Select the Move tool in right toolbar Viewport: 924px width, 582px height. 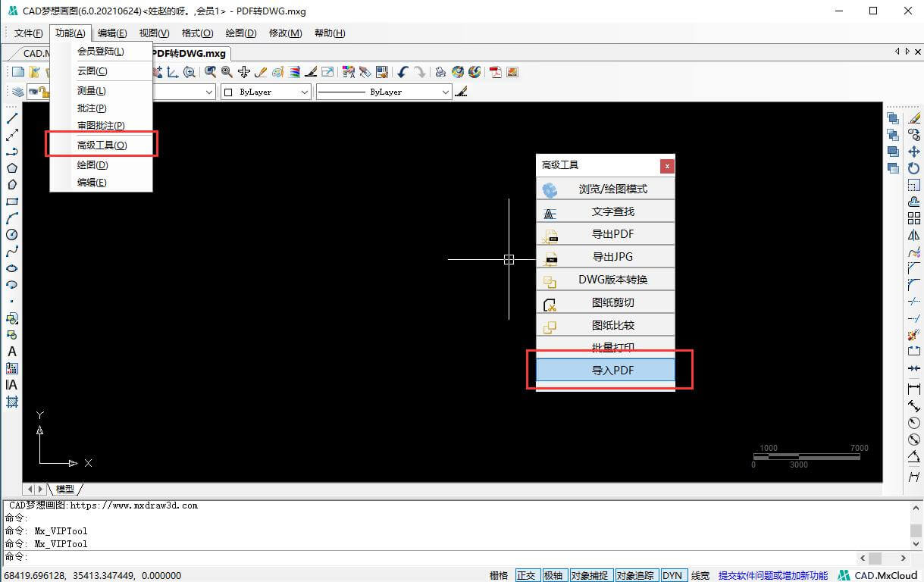tap(914, 152)
